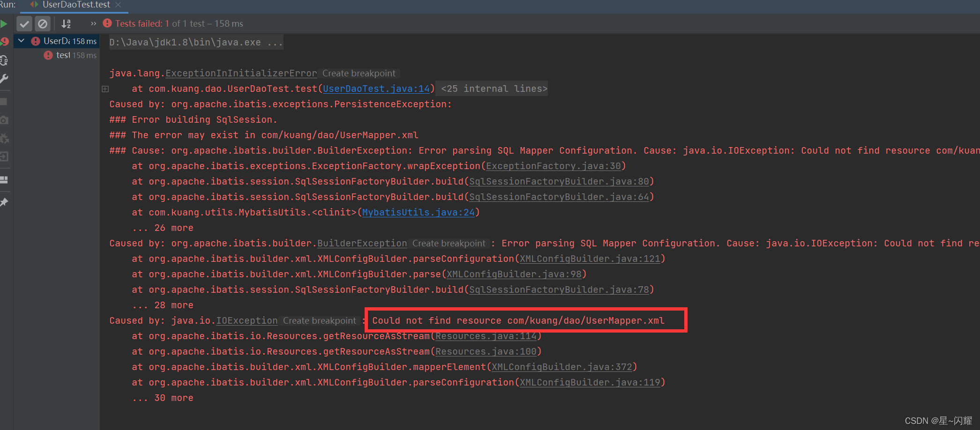Create breakpoint for ExceptionInInitializerError
This screenshot has height=430, width=980.
(359, 74)
